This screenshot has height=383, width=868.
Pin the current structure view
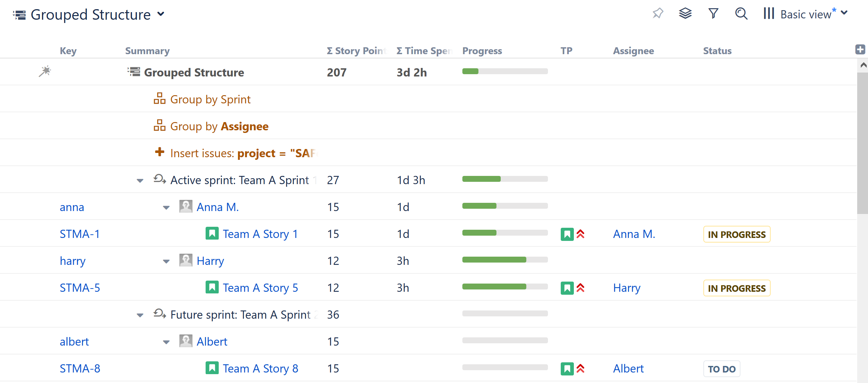658,14
